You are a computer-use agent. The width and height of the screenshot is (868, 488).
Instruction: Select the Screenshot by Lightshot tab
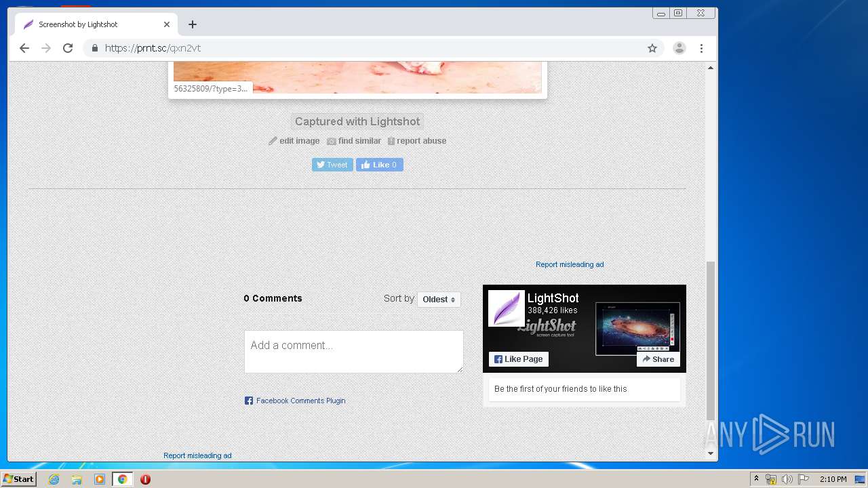(96, 24)
